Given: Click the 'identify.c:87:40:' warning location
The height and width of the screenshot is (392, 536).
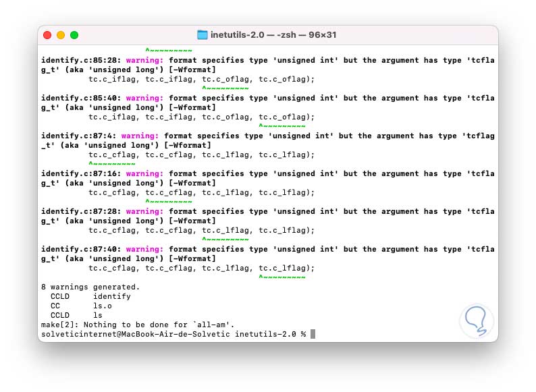Looking at the screenshot, I should [81, 249].
